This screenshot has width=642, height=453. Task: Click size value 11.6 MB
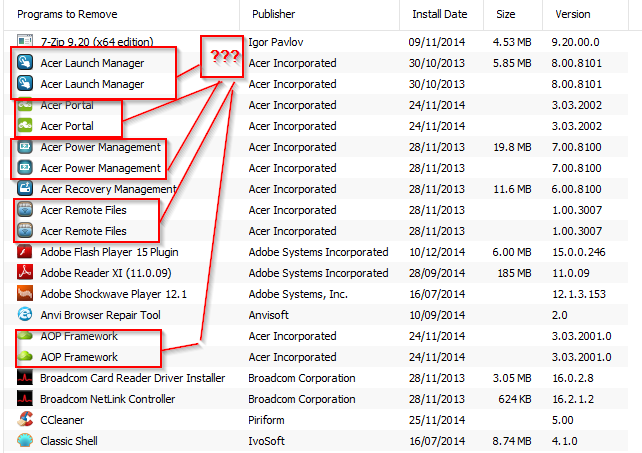click(x=512, y=189)
